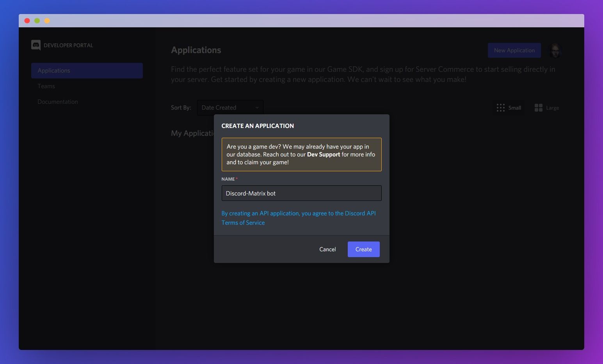
Task: Cancel the Create an Application dialog
Action: pyautogui.click(x=327, y=249)
